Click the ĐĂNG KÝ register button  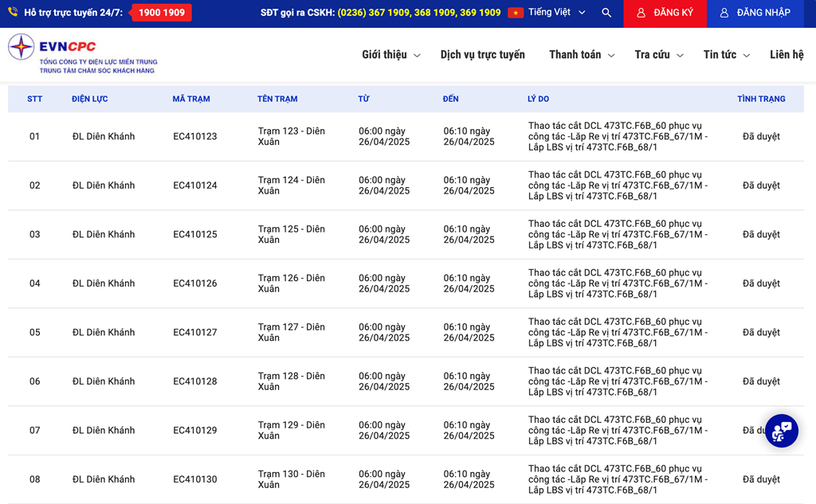[665, 14]
